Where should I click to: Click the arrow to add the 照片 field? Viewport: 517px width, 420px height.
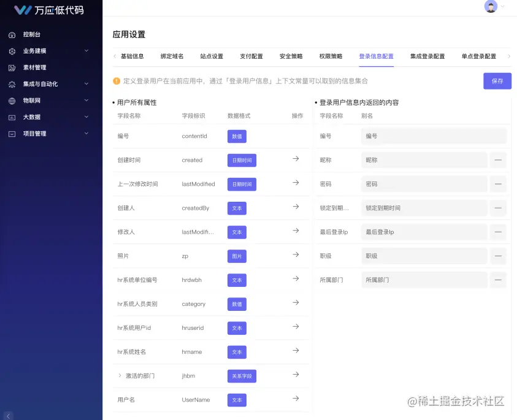(x=295, y=256)
